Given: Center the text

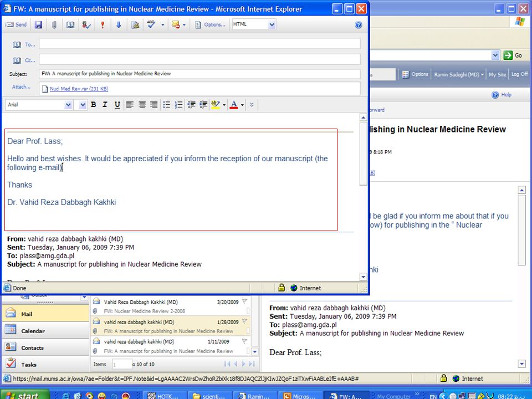Looking at the screenshot, I should coord(142,105).
